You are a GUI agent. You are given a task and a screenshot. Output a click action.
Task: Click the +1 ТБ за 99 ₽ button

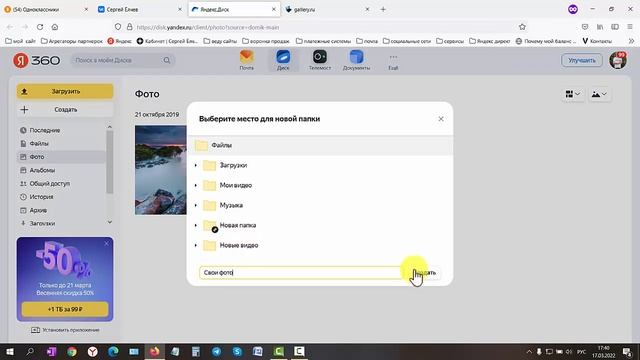pos(65,309)
